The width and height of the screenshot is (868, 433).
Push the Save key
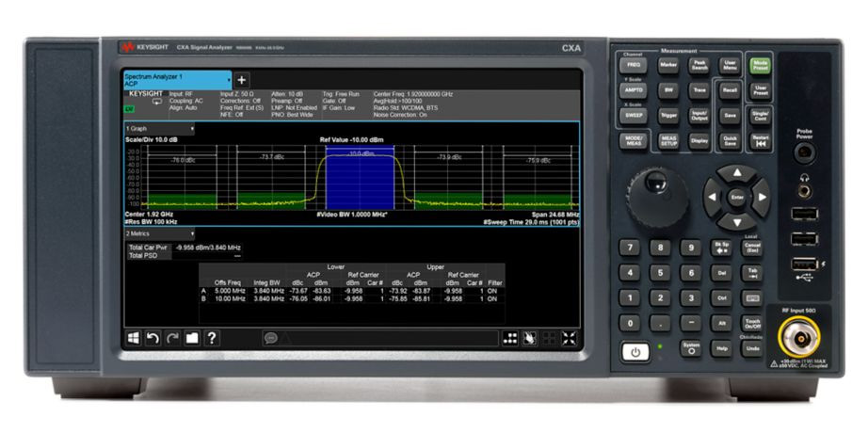point(730,116)
